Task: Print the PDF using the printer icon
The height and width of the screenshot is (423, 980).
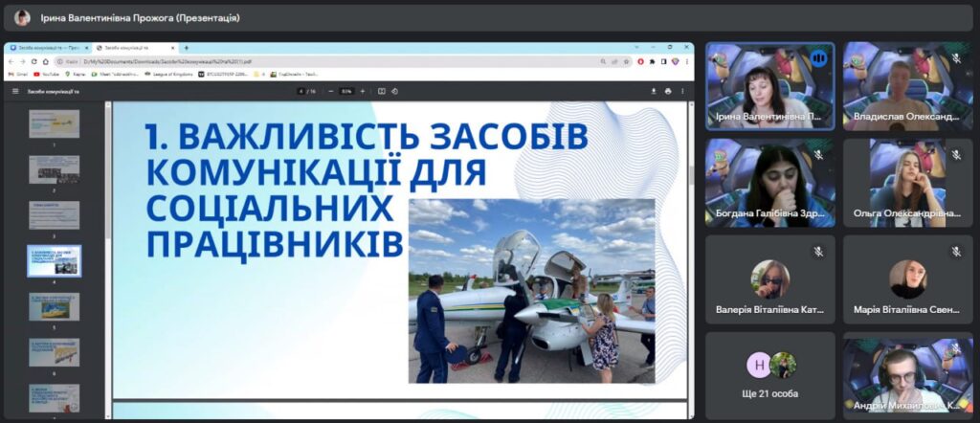Action: point(668,91)
